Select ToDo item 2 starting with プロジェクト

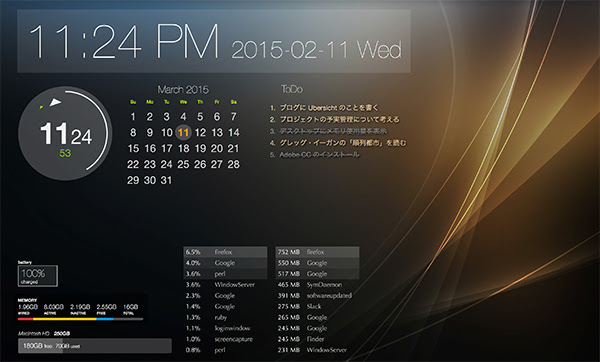tap(334, 119)
